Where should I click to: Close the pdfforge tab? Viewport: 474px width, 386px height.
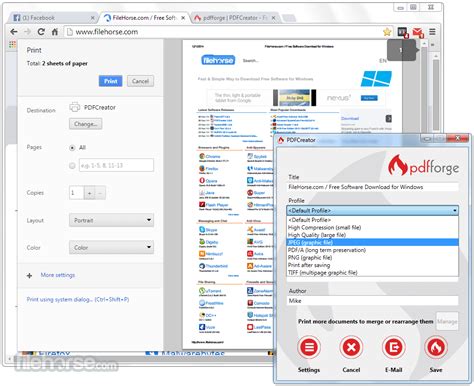[x=273, y=18]
